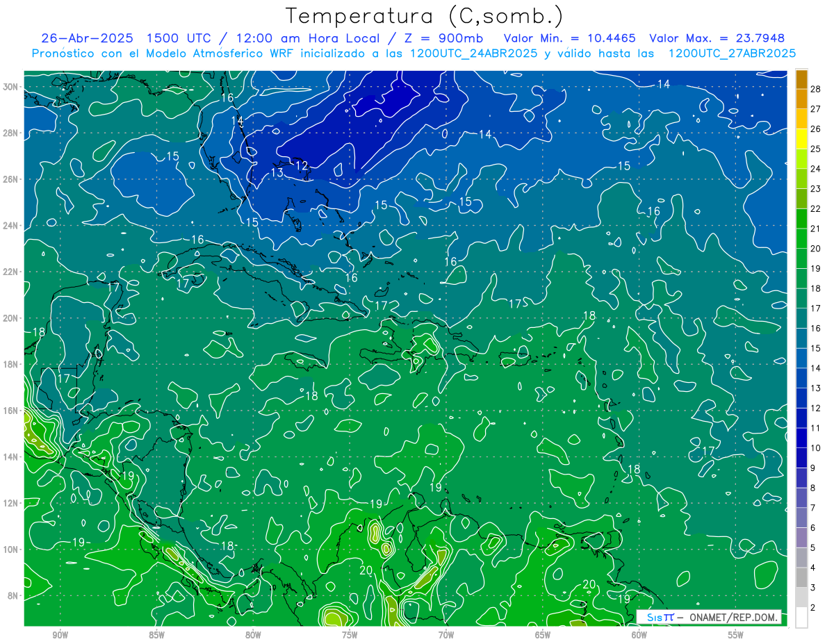Click the latitude axis label 28N
This screenshot has height=644, width=834.
coord(11,133)
